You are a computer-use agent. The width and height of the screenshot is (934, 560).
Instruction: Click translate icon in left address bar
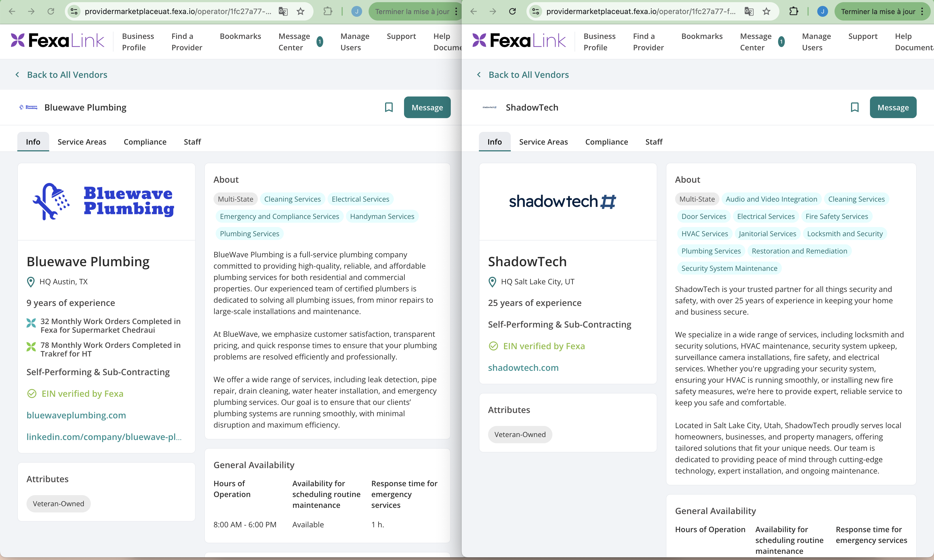point(283,11)
